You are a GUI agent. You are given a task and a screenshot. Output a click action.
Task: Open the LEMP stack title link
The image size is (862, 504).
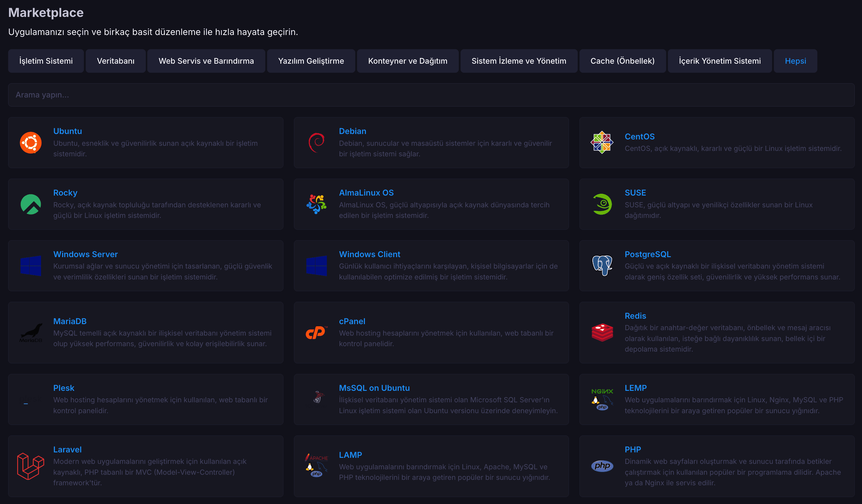pos(635,388)
